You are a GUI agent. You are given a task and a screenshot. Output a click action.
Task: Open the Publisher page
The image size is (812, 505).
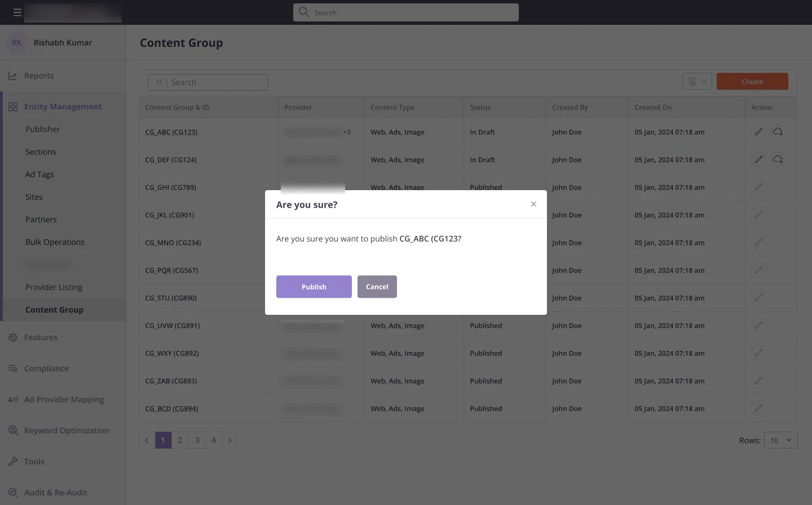42,129
